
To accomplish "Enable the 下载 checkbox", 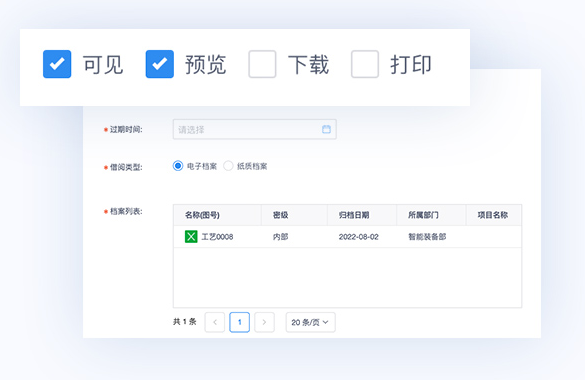I will pyautogui.click(x=262, y=64).
